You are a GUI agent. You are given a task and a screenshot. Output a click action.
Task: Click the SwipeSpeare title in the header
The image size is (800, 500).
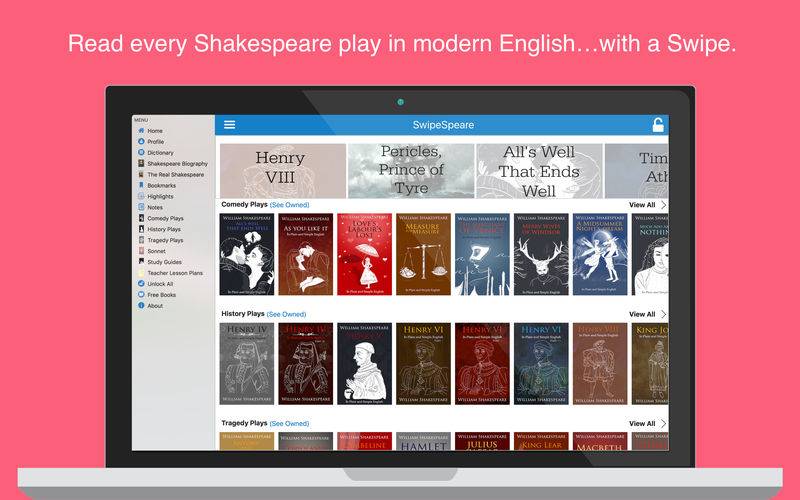(443, 125)
